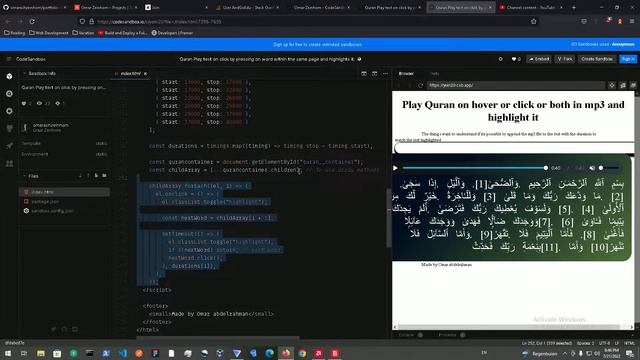Open the CodeSandbox hamburger menu
The height and width of the screenshot is (360, 640).
pos(9,59)
